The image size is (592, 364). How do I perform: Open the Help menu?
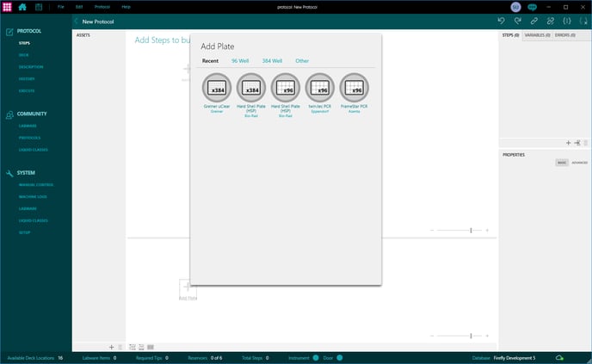(126, 7)
